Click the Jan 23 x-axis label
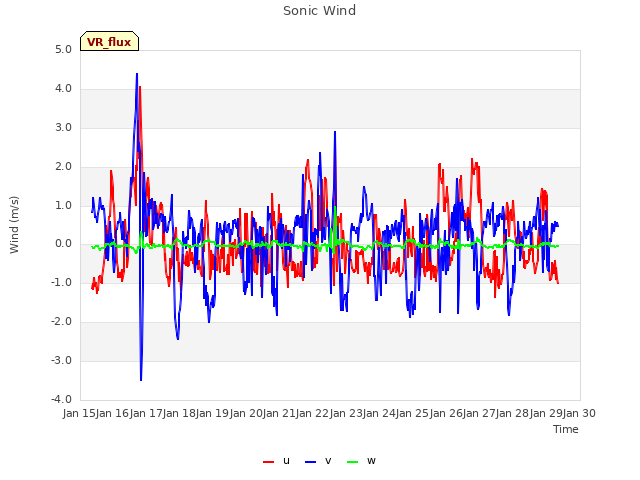The width and height of the screenshot is (640, 480). (346, 413)
